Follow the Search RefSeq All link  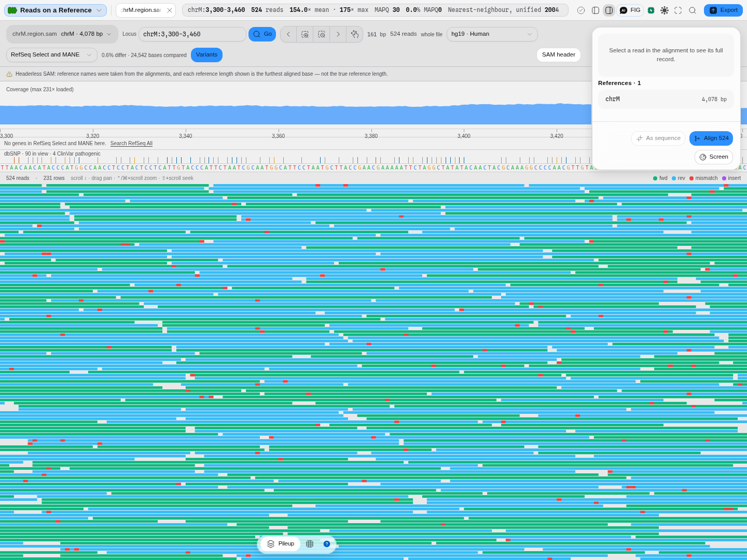[131, 144]
